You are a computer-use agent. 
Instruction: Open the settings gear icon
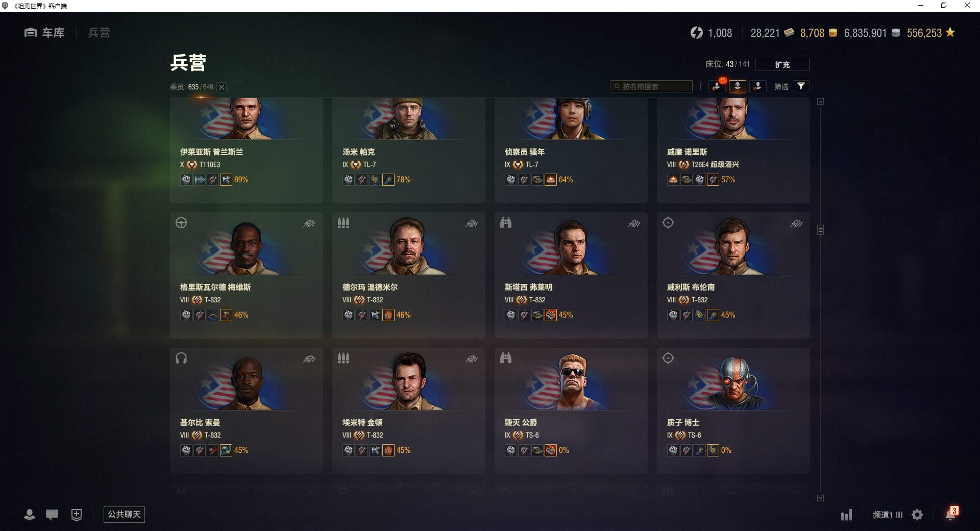click(917, 515)
